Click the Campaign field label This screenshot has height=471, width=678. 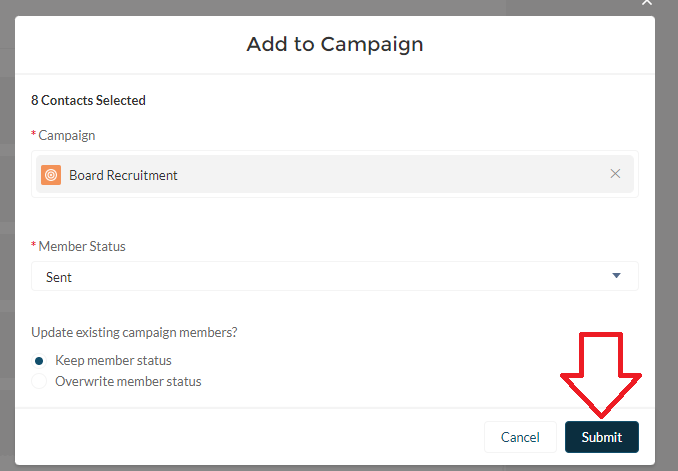click(x=66, y=135)
